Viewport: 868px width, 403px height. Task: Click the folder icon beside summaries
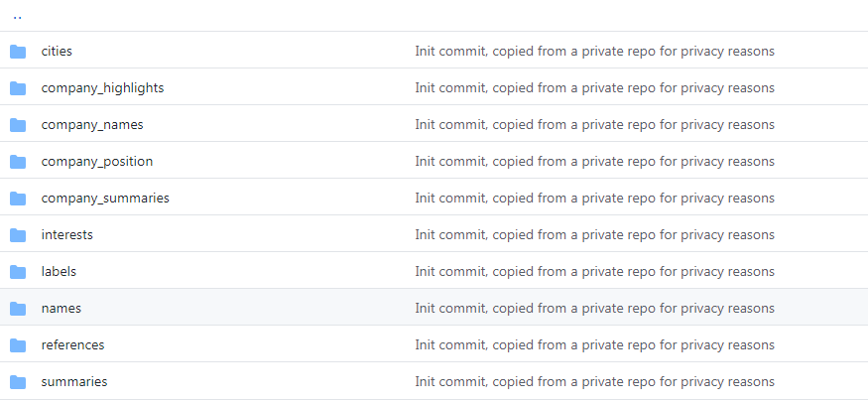(x=18, y=382)
